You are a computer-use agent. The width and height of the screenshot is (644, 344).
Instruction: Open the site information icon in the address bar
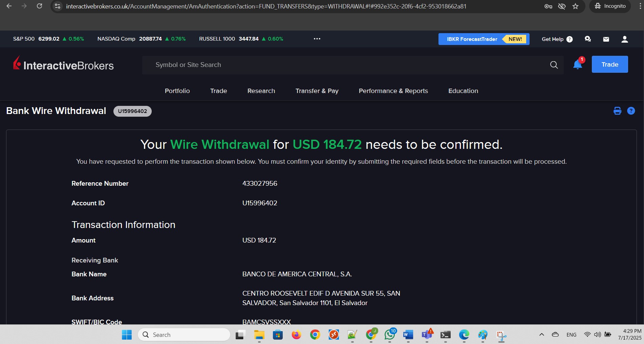coord(58,6)
